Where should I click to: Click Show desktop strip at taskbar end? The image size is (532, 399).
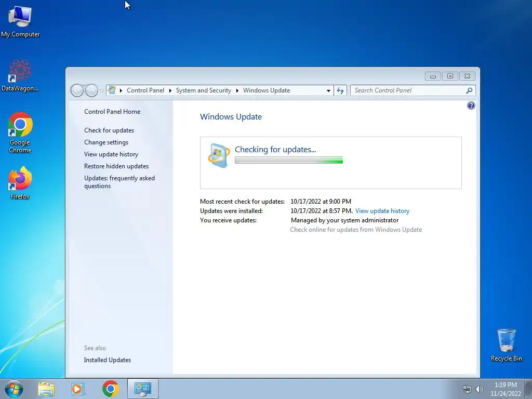528,389
